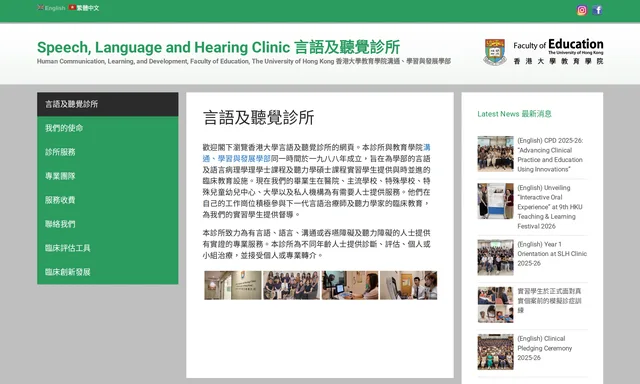The width and height of the screenshot is (640, 384).
Task: Read Clinical Pledging Ceremony 2025-26 news link
Action: [544, 348]
